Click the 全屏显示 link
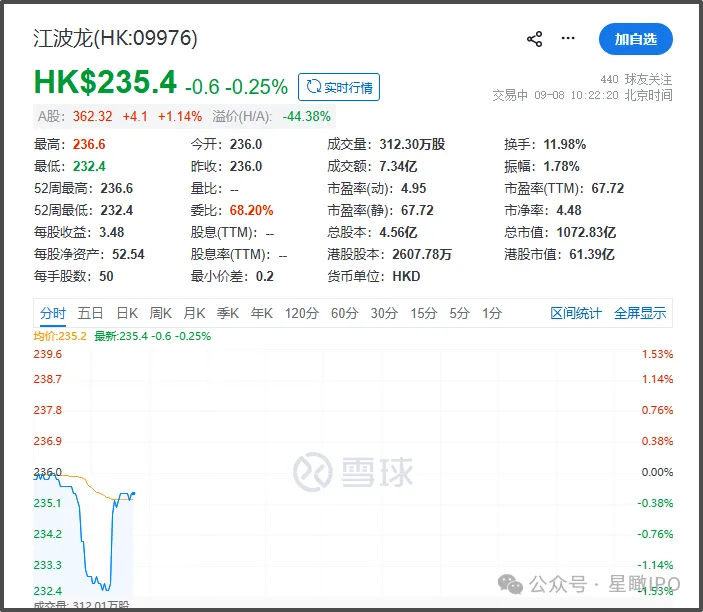 pos(640,313)
